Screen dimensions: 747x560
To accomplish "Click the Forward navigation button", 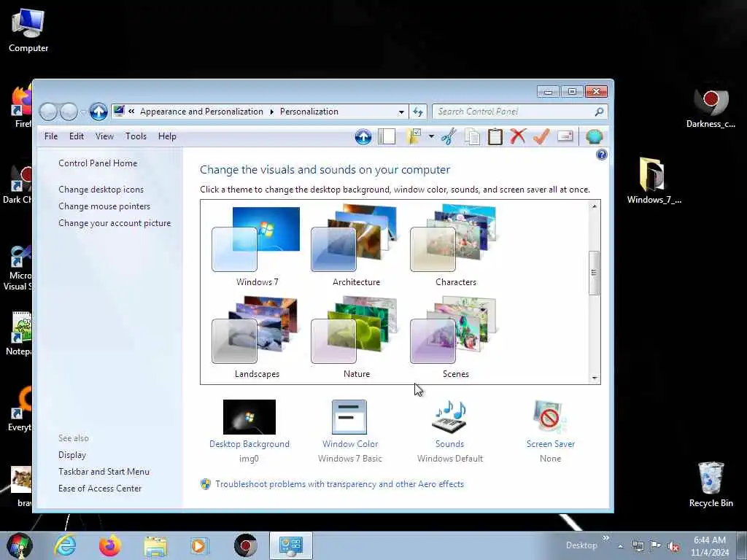I will click(69, 112).
